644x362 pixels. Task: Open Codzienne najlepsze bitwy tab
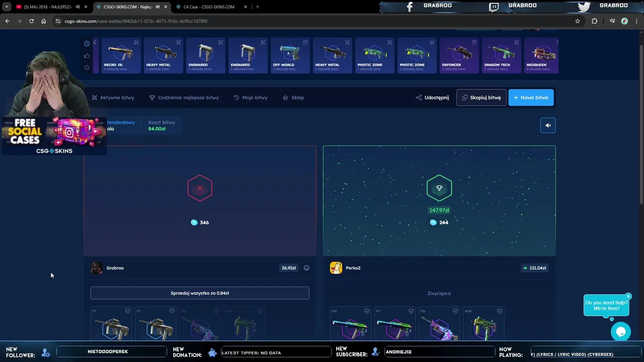pos(184,98)
